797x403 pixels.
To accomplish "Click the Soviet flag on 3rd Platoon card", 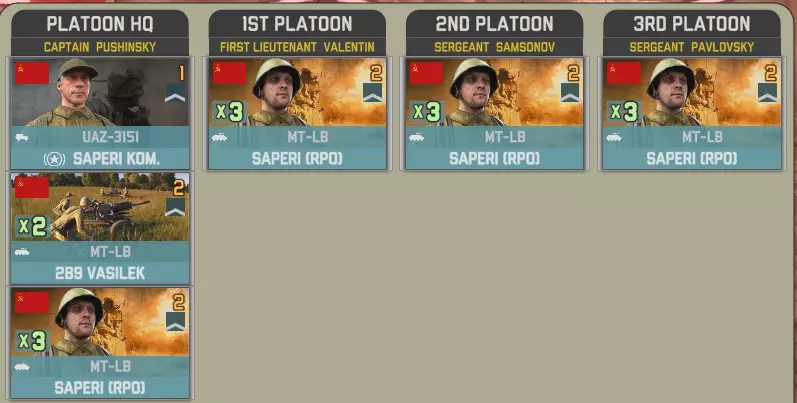I will [624, 73].
